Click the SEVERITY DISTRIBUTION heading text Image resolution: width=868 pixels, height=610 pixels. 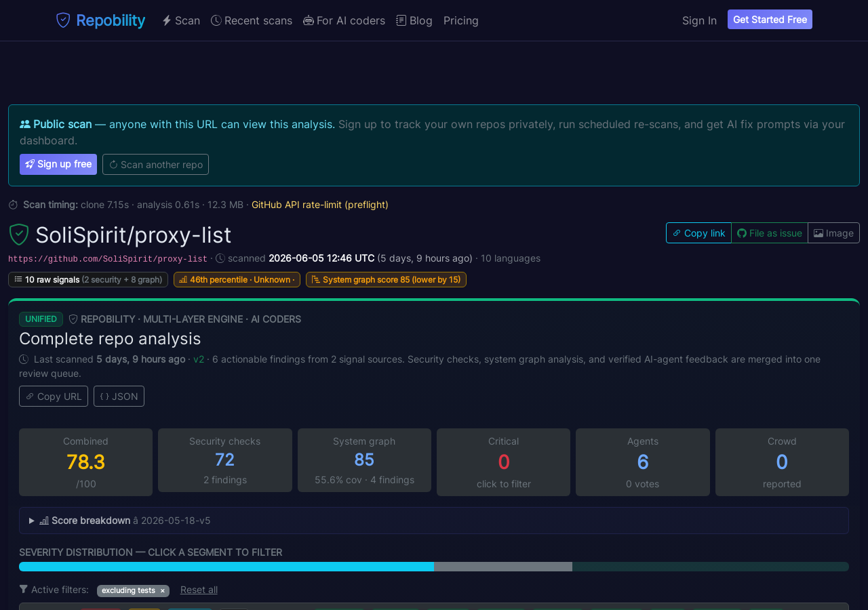151,552
